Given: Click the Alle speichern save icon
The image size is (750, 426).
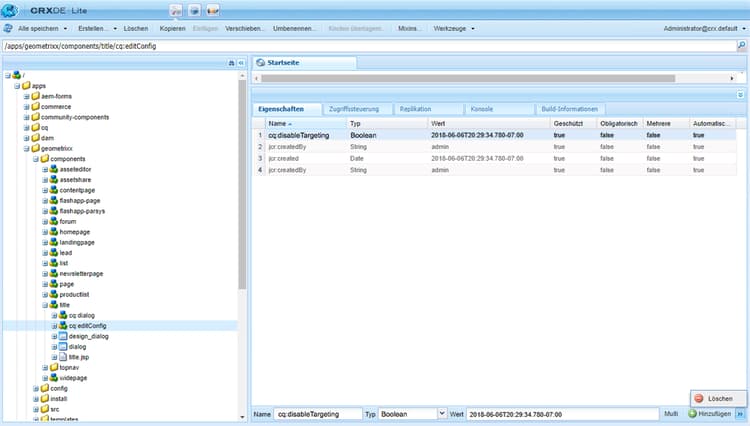Looking at the screenshot, I should (10, 28).
